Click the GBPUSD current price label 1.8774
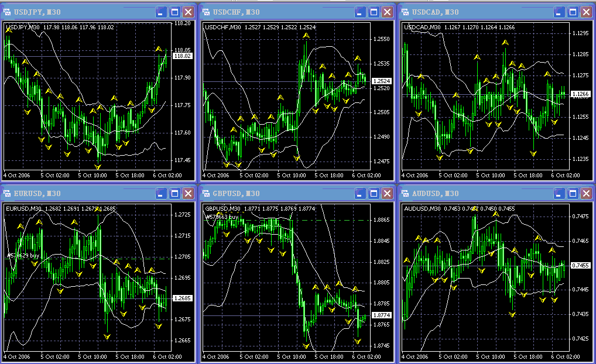This screenshot has width=596, height=364. (382, 315)
